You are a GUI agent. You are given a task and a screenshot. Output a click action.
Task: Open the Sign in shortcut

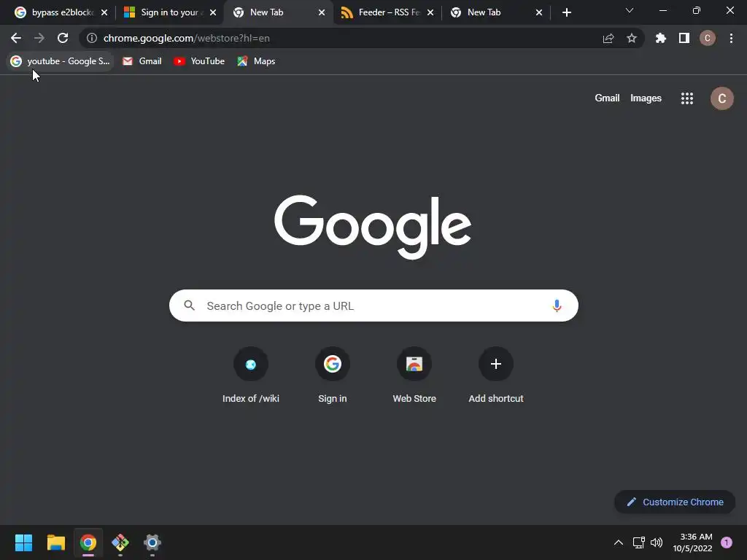(333, 376)
